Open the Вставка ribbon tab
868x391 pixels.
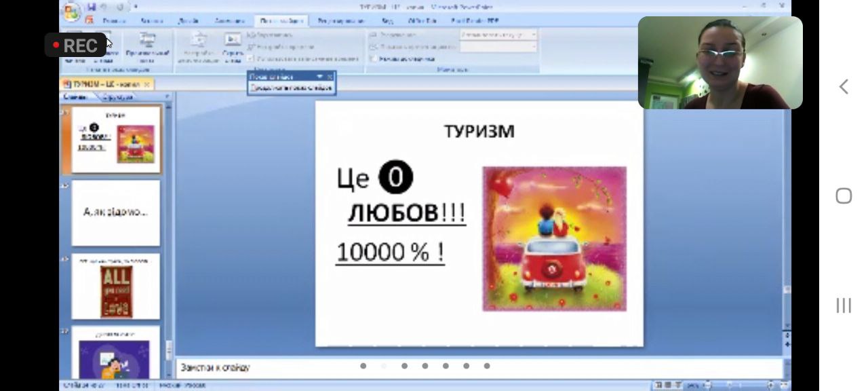151,21
